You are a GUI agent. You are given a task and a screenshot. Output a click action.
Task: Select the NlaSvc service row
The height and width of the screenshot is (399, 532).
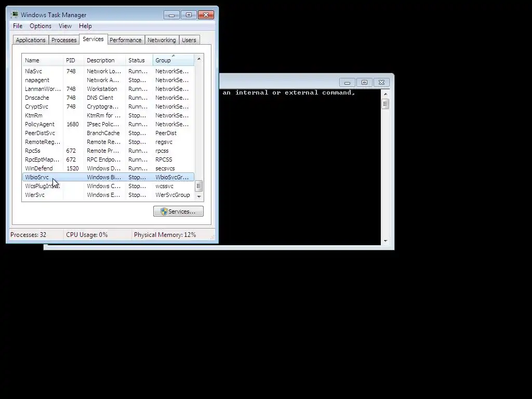[x=108, y=71]
